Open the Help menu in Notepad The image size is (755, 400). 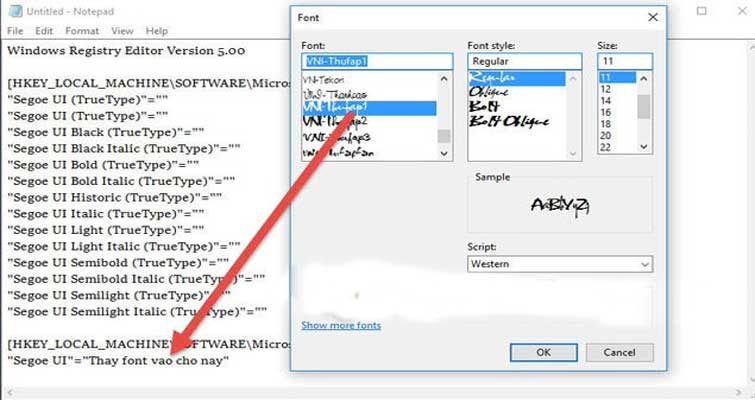(x=156, y=31)
